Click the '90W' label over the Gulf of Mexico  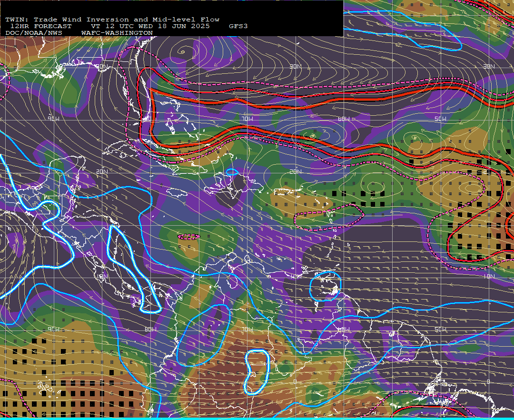(x=53, y=119)
